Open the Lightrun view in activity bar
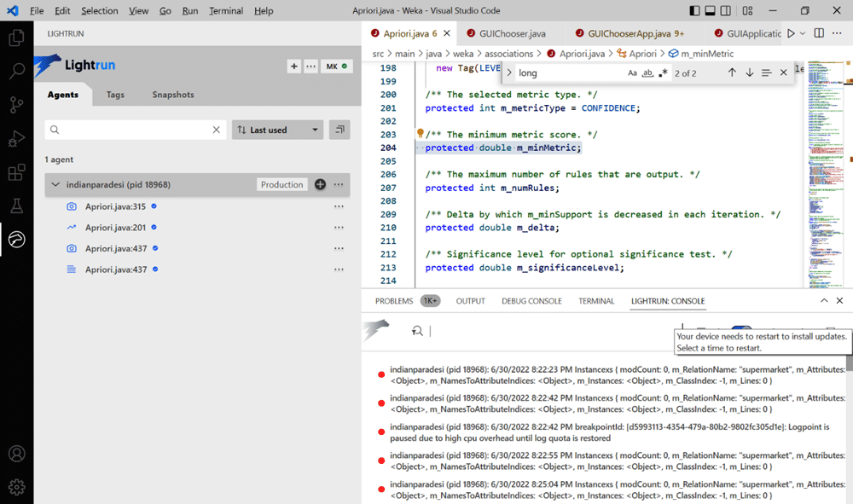This screenshot has width=853, height=504. [16, 240]
